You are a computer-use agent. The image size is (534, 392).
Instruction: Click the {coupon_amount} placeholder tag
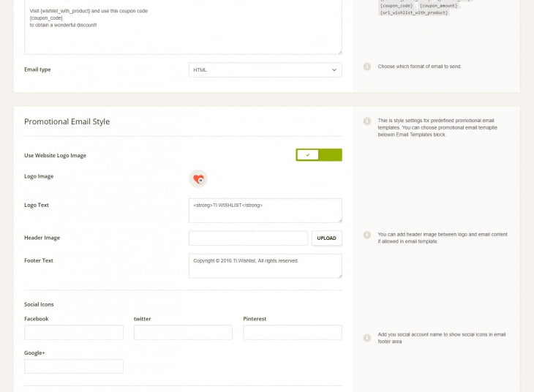[x=438, y=6]
